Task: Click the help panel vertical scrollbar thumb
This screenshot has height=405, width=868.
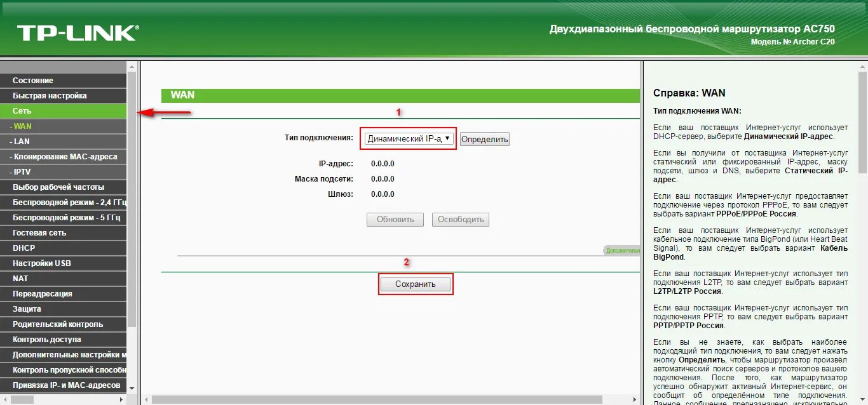Action: point(862,122)
